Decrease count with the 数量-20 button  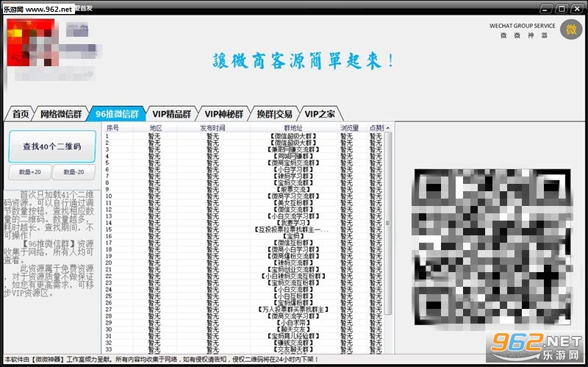[73, 172]
